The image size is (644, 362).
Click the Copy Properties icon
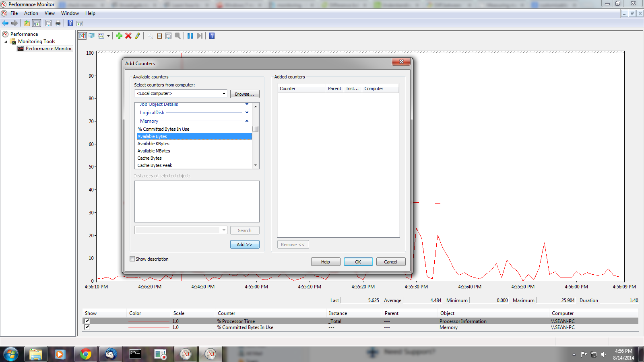click(150, 36)
